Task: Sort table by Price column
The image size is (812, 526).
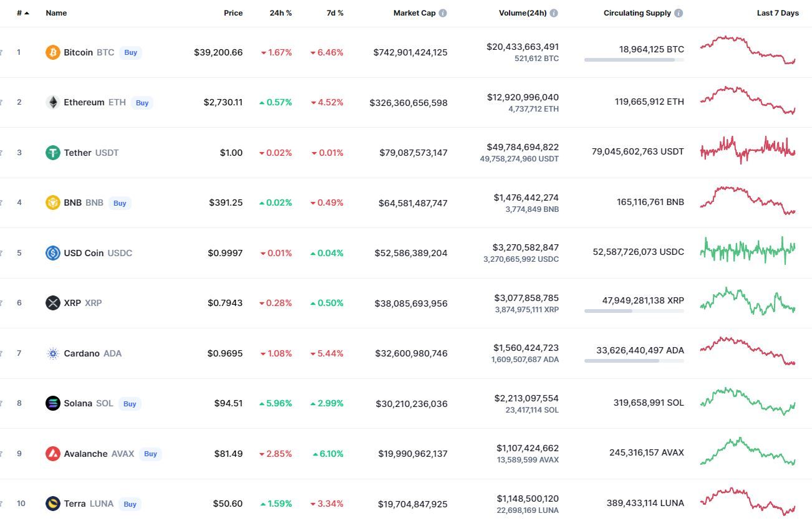Action: 233,13
